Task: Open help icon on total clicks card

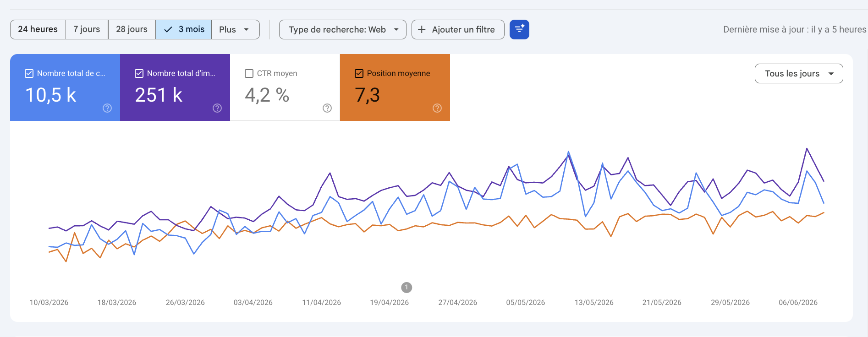Action: (x=107, y=108)
